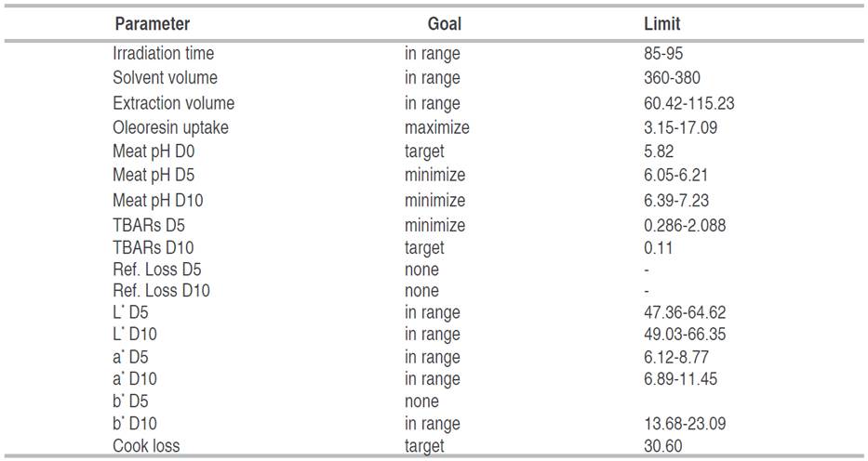This screenshot has width=868, height=461.
Task: Click the Cook loss parameter label
Action: (x=146, y=446)
